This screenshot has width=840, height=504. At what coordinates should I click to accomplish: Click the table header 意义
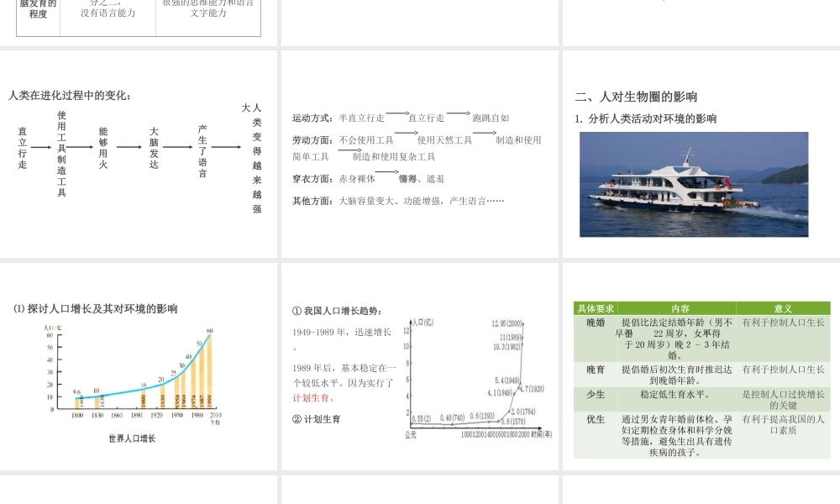(x=783, y=308)
